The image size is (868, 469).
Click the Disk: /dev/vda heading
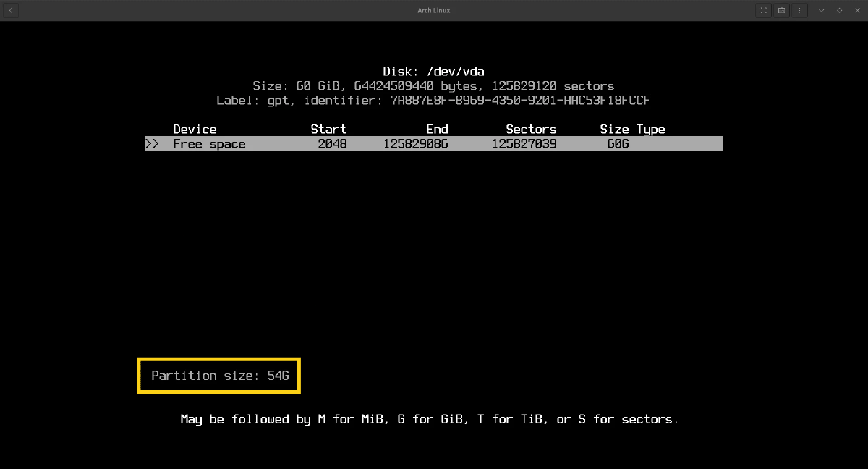[x=433, y=72]
